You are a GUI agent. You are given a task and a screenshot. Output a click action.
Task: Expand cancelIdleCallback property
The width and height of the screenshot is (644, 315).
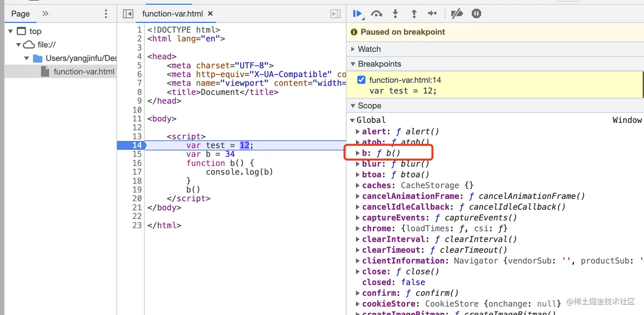[358, 207]
